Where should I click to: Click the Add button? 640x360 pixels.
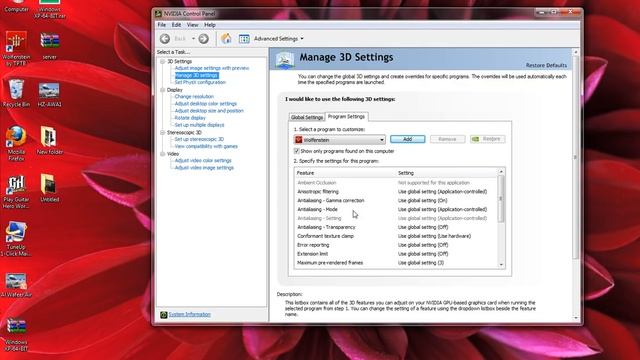pos(407,139)
